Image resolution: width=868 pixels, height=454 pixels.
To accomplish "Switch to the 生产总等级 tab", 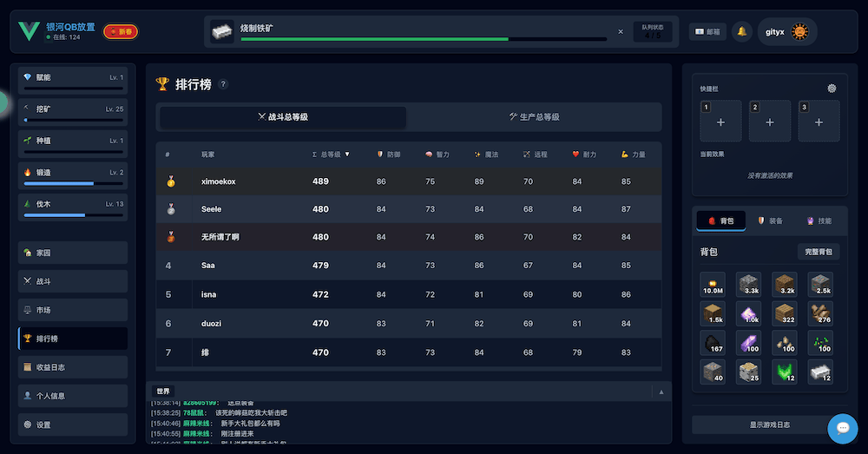I will [x=535, y=117].
